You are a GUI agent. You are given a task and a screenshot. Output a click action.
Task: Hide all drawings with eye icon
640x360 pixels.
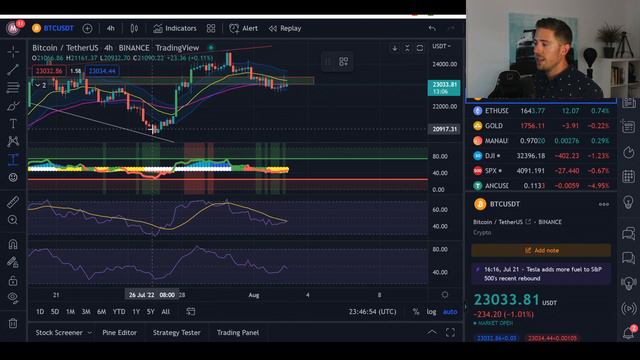pos(13,298)
